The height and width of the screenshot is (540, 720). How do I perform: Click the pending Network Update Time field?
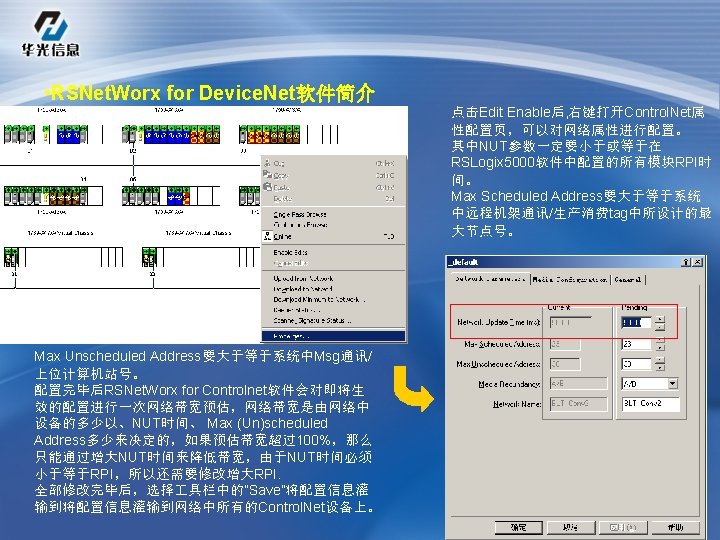[x=636, y=323]
